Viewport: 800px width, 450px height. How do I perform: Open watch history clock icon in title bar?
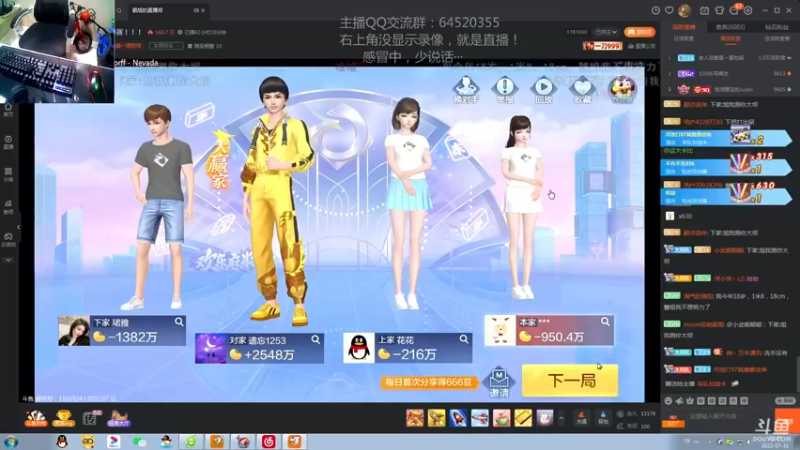[656, 10]
